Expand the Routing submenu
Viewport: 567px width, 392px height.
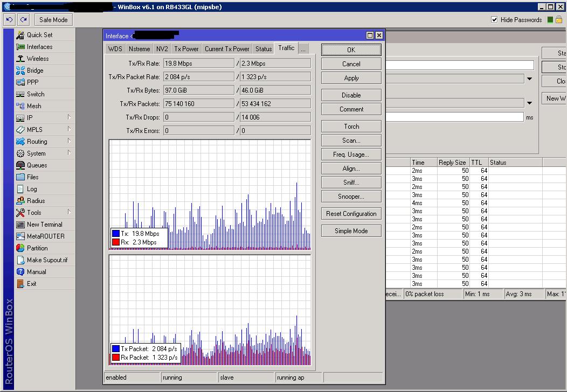coord(69,141)
